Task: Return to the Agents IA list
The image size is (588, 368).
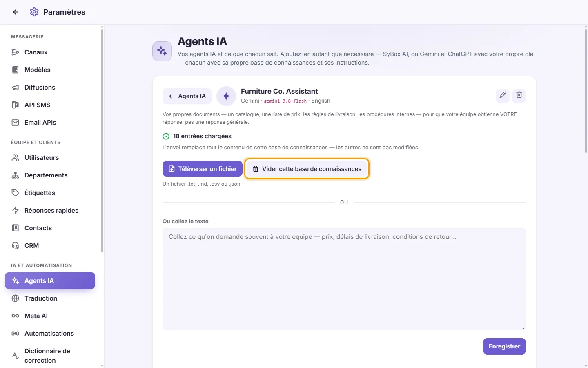Action: 187,96
